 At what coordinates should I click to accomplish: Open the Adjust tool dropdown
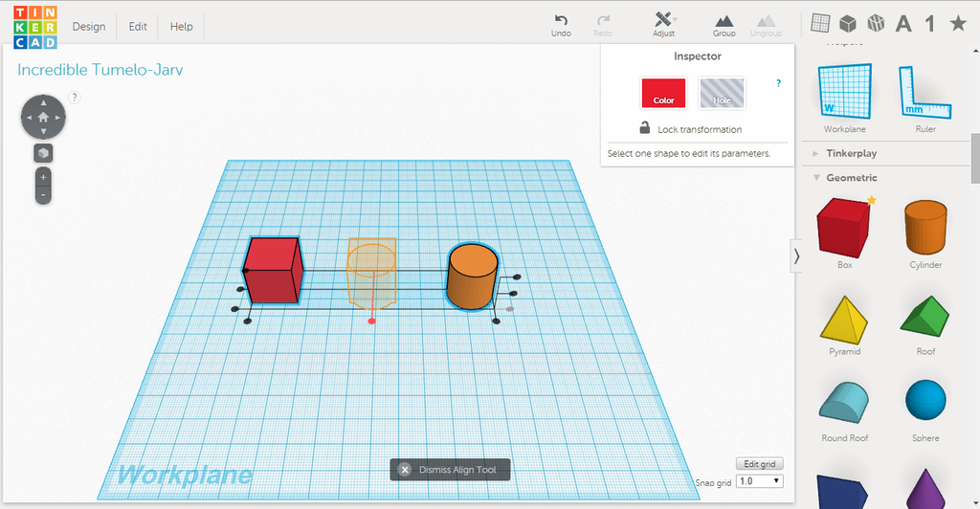coord(664,25)
